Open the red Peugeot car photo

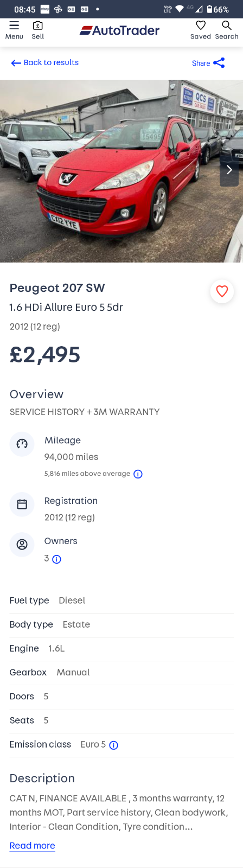(x=121, y=171)
